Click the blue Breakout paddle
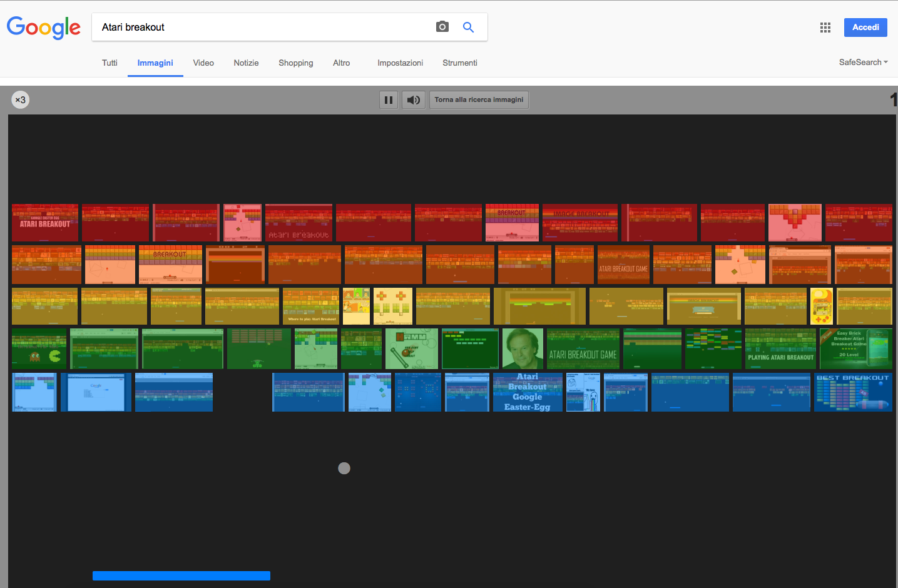Viewport: 898px width, 588px height. (181, 576)
